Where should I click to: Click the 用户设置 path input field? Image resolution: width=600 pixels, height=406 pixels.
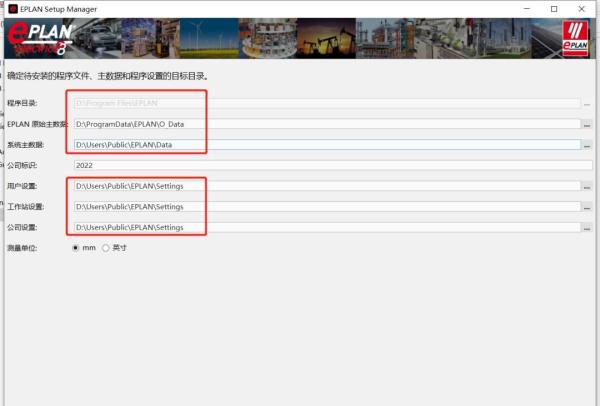click(x=327, y=186)
